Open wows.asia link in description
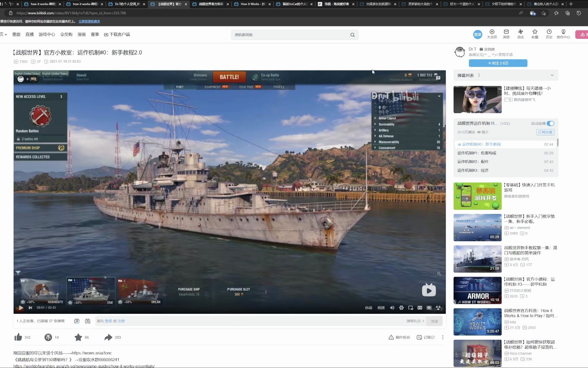Screen dimensions: 588x368 (92, 353)
